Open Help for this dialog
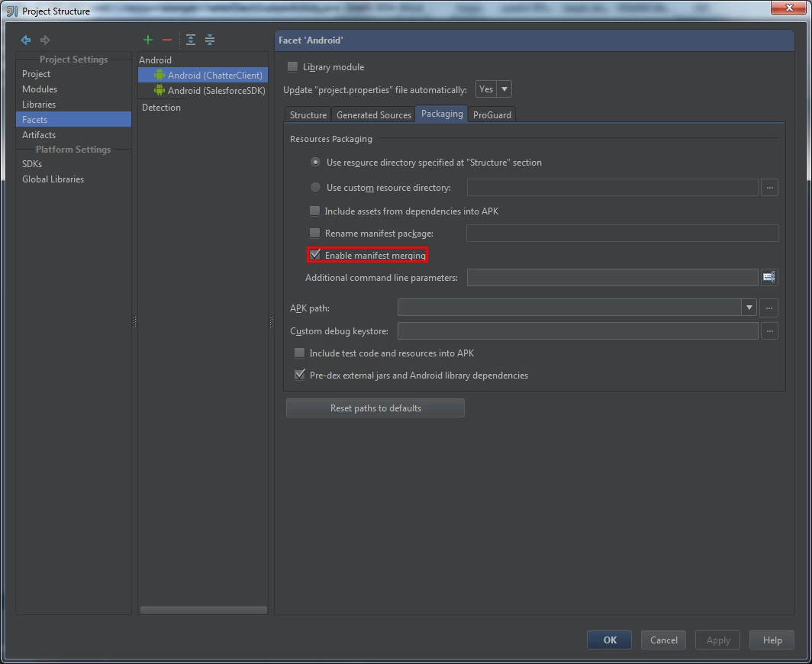Screen dimensions: 812x664 click(x=772, y=640)
